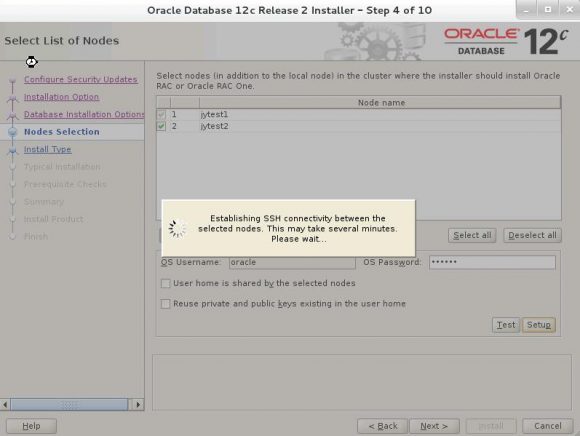580x436 pixels.
Task: Click the Oracle 12c Database logo
Action: coord(506,41)
